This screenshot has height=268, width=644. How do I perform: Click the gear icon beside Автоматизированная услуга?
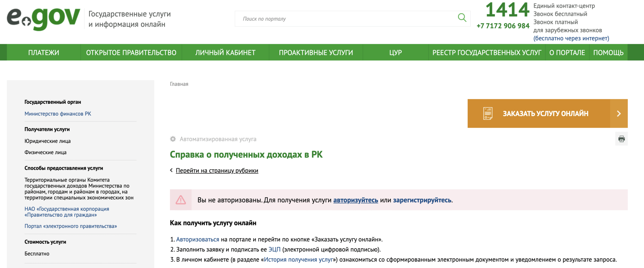[x=173, y=139]
